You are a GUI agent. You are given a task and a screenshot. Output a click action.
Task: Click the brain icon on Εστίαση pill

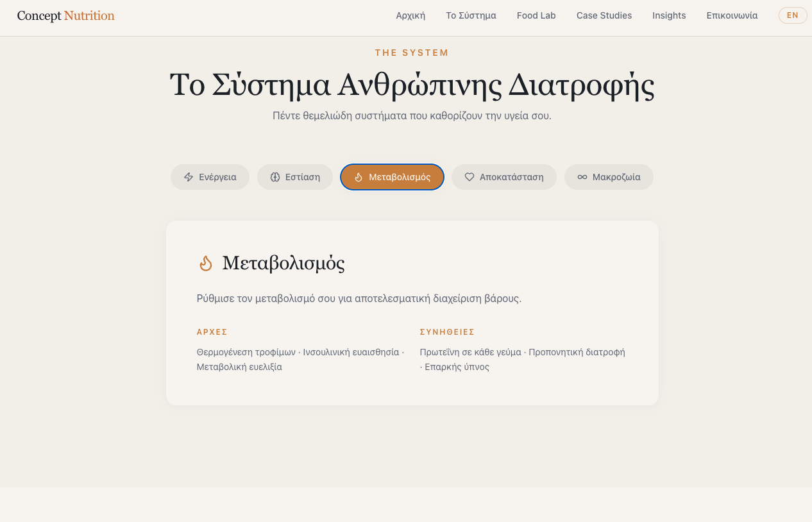point(275,177)
